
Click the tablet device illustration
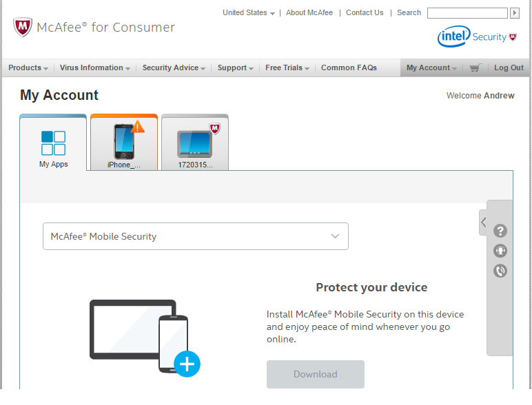194,145
